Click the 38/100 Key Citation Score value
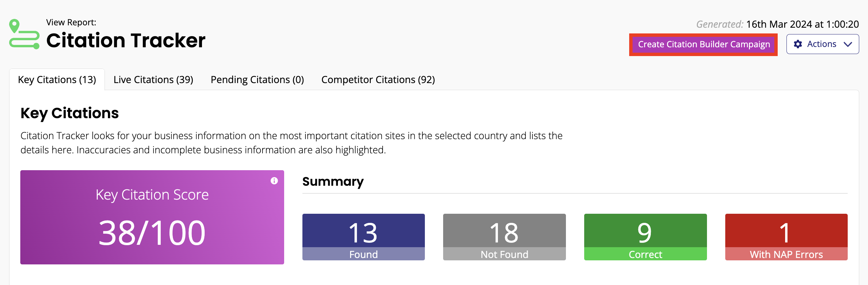868x285 pixels. [x=152, y=233]
